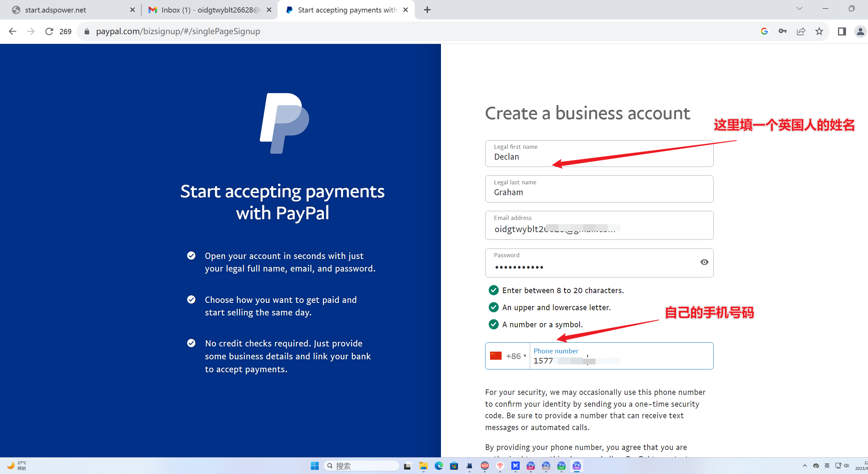Click the back navigation arrow
The width and height of the screenshot is (868, 474).
coord(13,31)
